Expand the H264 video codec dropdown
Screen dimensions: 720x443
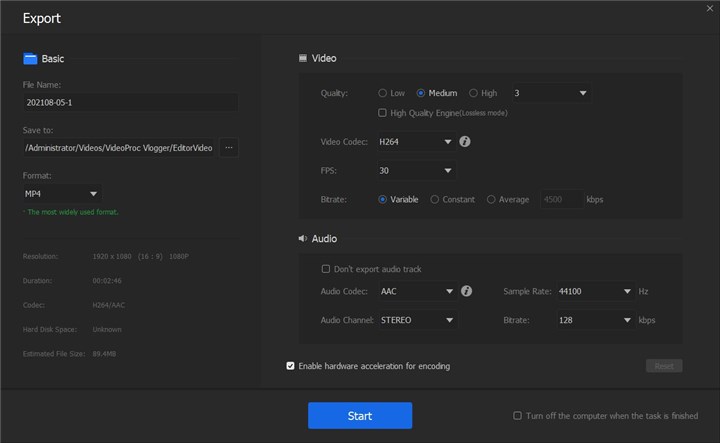pos(416,142)
